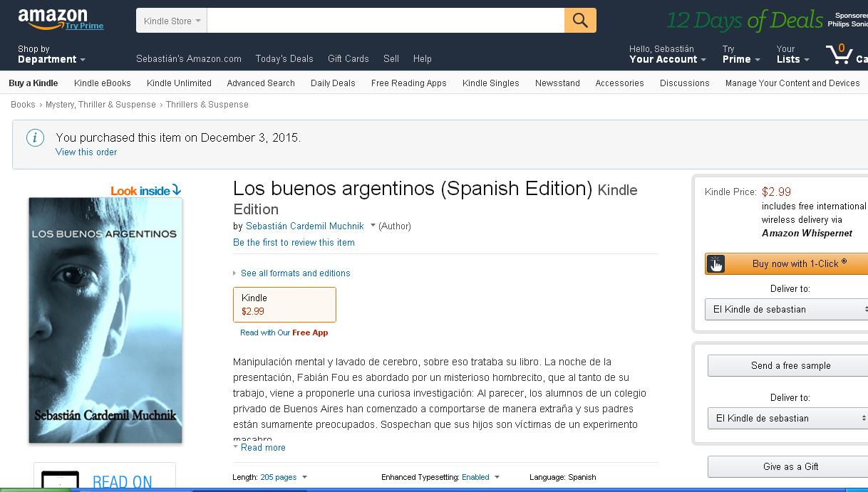The image size is (868, 492).
Task: Open the Length 205 pages dropdown
Action: tap(283, 477)
